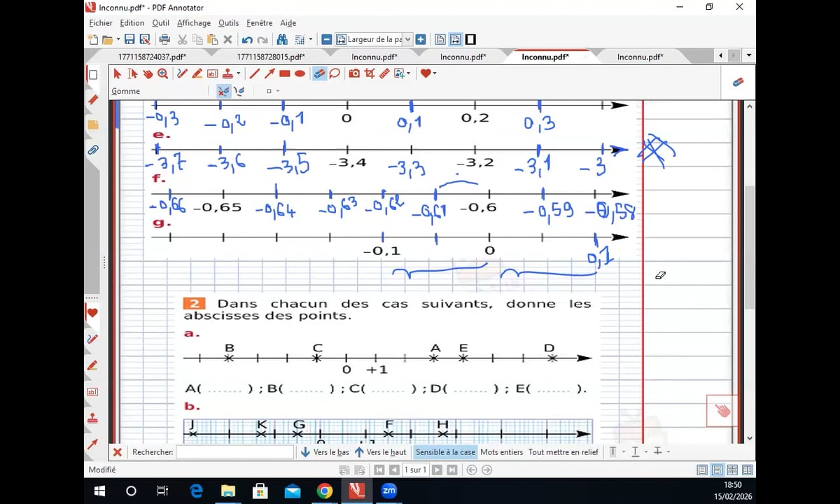Screen dimensions: 840x504
Task: Click 'Vers le haut' search button
Action: [x=380, y=452]
